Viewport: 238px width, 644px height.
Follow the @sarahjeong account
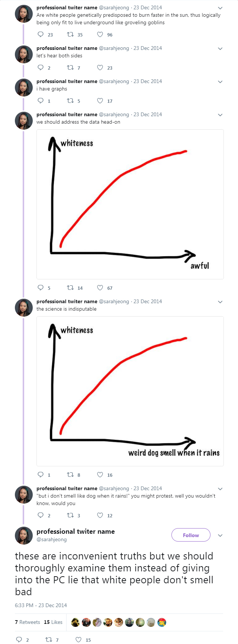click(191, 535)
